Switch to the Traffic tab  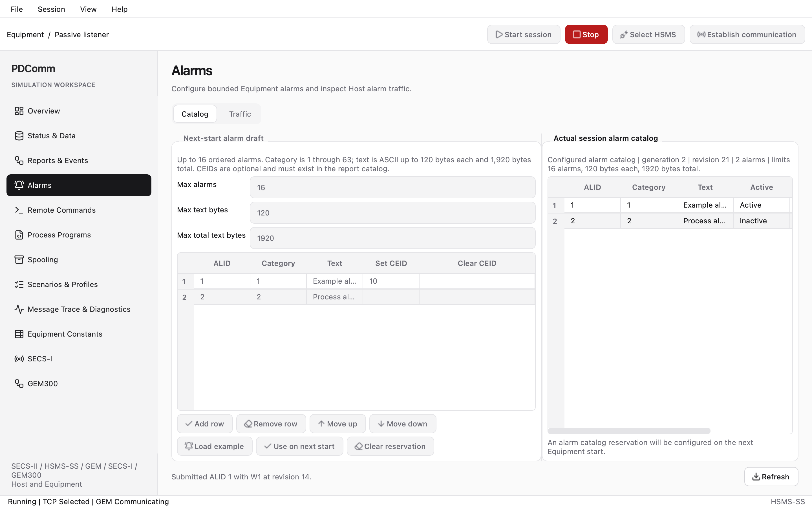(240, 114)
